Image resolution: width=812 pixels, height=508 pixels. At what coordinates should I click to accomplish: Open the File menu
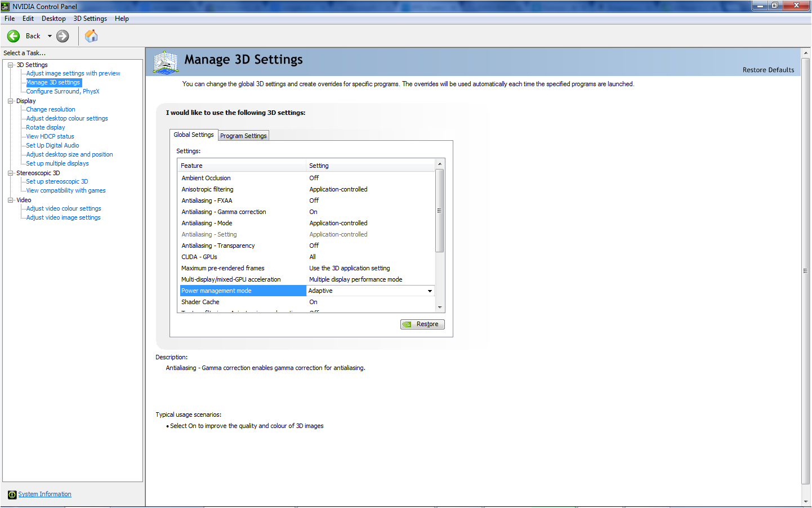click(x=10, y=19)
